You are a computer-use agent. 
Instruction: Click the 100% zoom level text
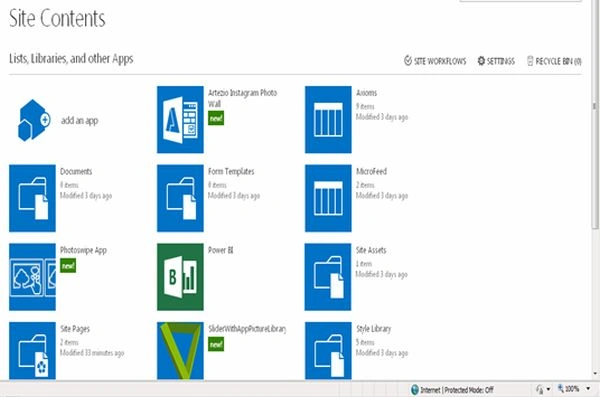(x=572, y=389)
